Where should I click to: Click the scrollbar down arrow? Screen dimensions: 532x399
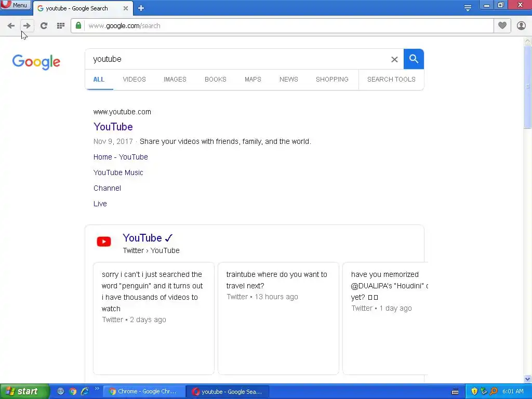coord(528,379)
